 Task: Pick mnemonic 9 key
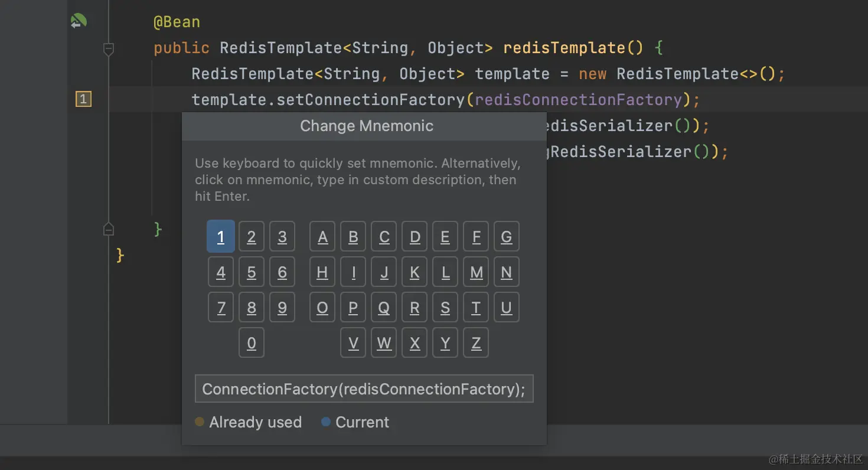click(282, 307)
